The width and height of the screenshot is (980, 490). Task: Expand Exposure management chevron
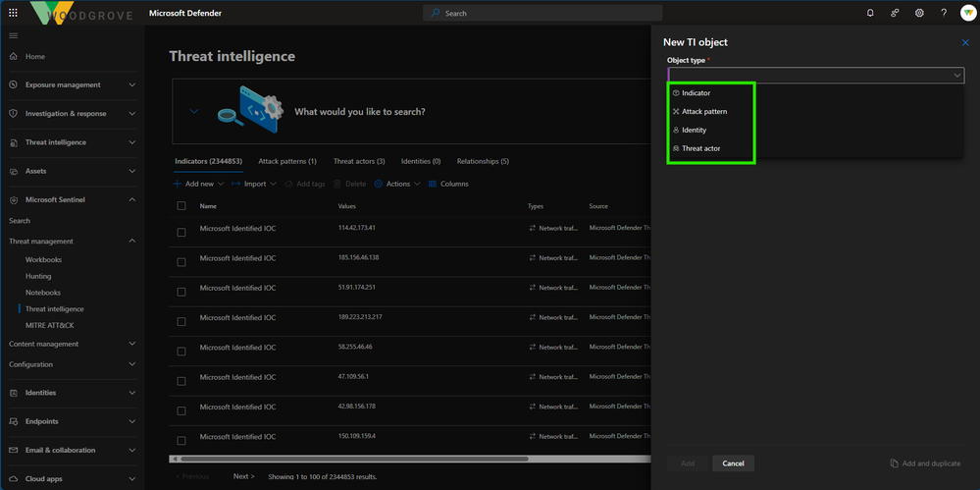(131, 85)
